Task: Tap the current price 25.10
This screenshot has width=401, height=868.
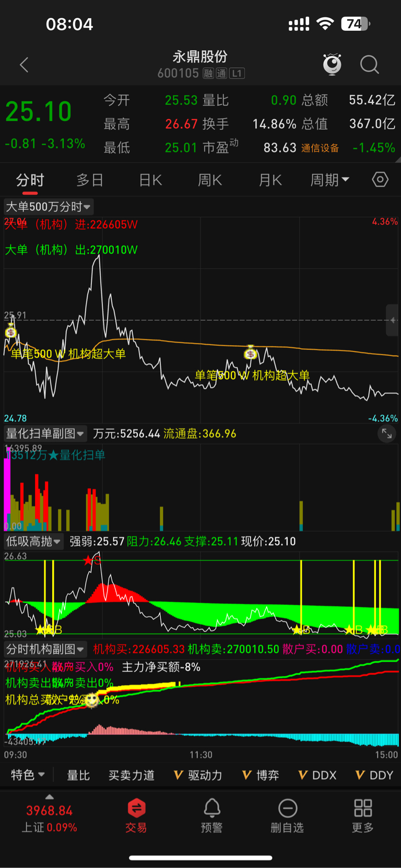Action: click(x=39, y=112)
